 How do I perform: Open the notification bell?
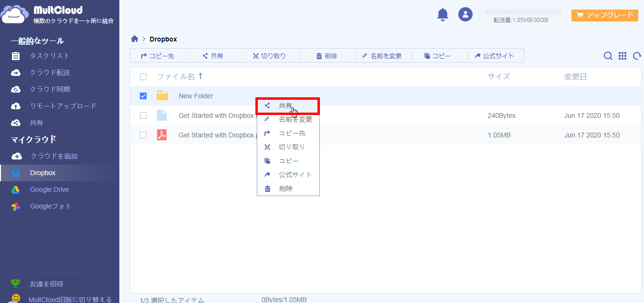point(443,14)
